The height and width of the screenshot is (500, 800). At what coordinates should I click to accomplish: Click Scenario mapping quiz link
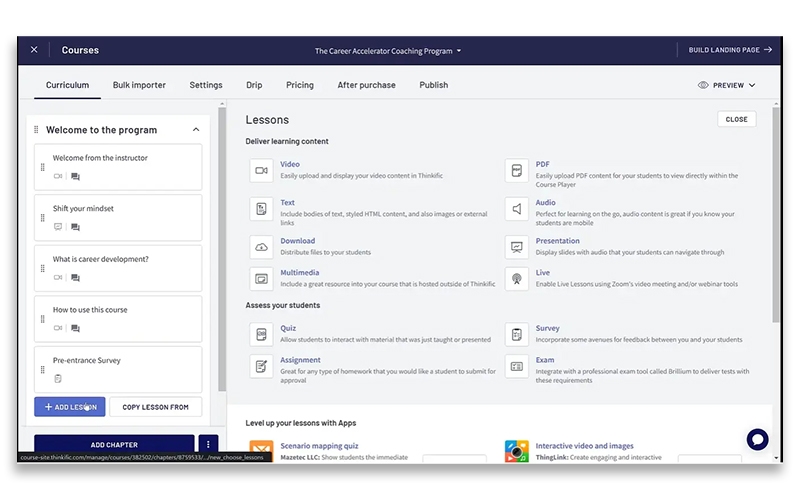click(319, 446)
